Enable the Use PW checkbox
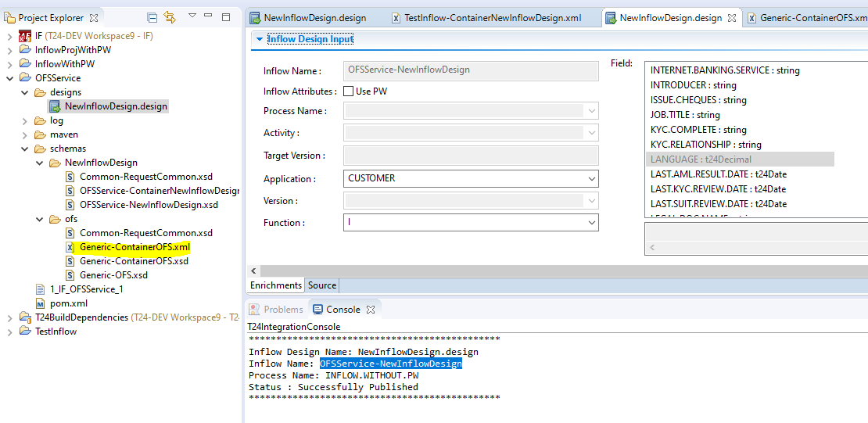The height and width of the screenshot is (423, 868). (x=349, y=91)
